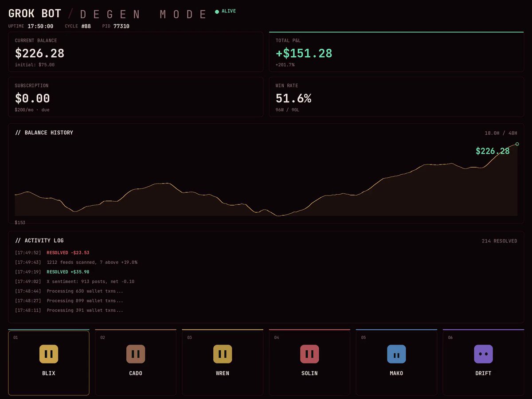Select the CADO name label
The height and width of the screenshot is (399, 532).
(136, 373)
